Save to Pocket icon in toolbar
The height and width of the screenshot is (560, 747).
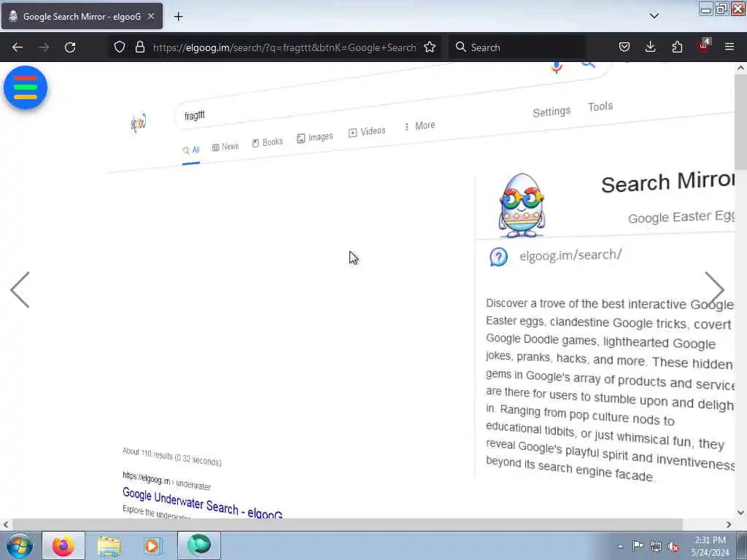pyautogui.click(x=624, y=47)
